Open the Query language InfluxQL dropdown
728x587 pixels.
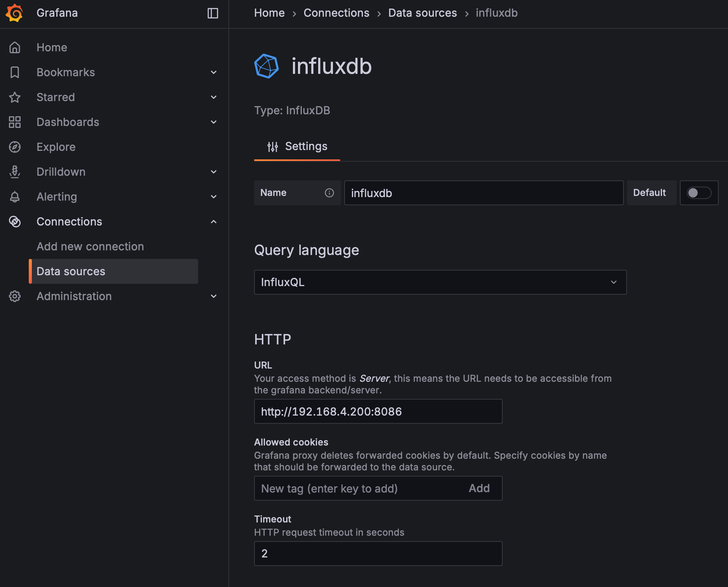coord(440,282)
